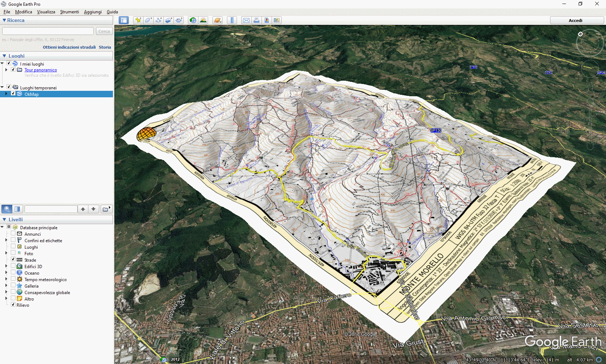
Task: Uncheck the OkMap overlay checkbox
Action: pos(13,94)
